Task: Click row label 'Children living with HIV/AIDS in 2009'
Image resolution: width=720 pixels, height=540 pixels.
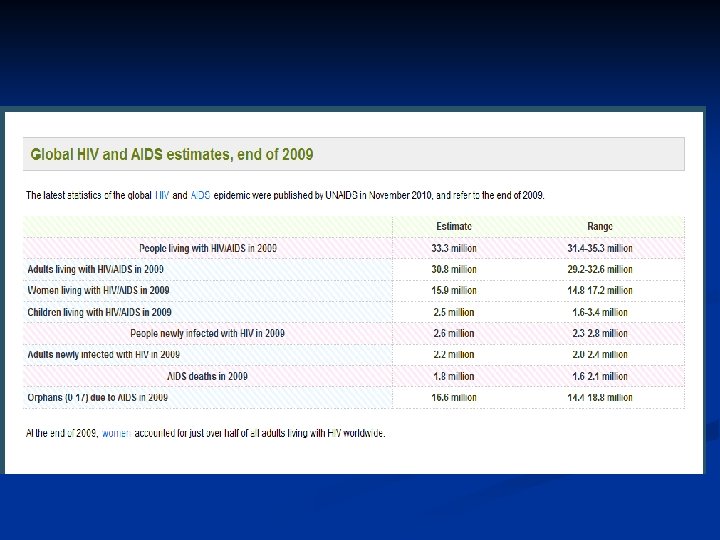Action: coord(99,312)
